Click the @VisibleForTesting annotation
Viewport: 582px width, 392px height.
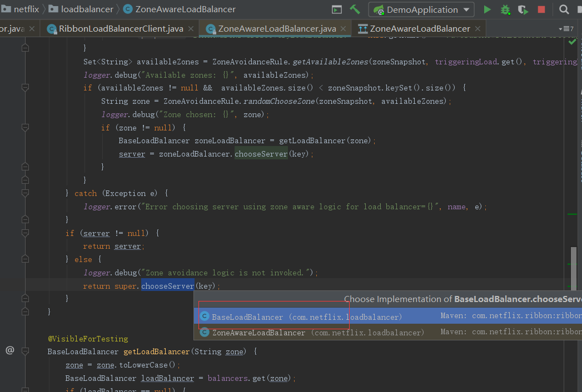(x=88, y=339)
